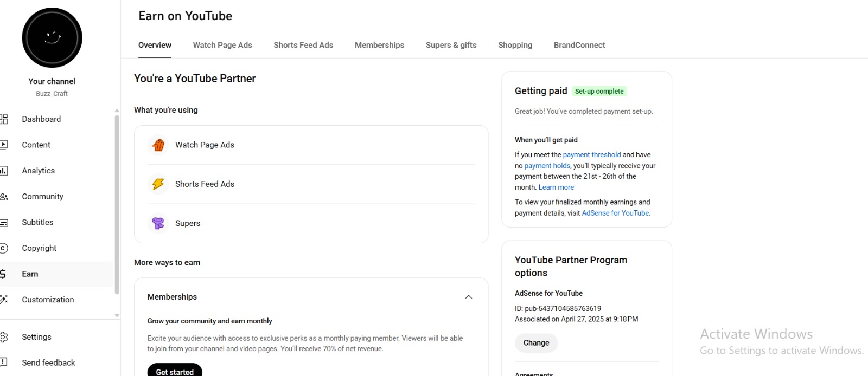Click the Set-up complete badge

click(599, 92)
